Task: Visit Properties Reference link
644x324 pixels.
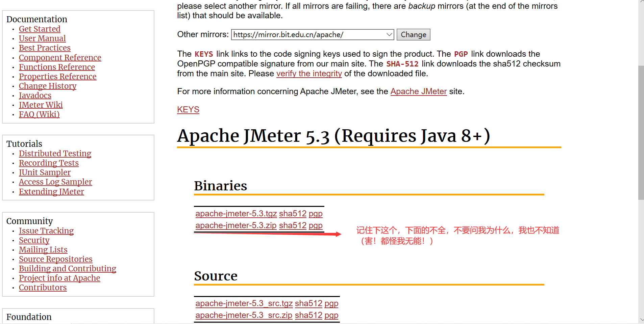Action: (x=57, y=77)
